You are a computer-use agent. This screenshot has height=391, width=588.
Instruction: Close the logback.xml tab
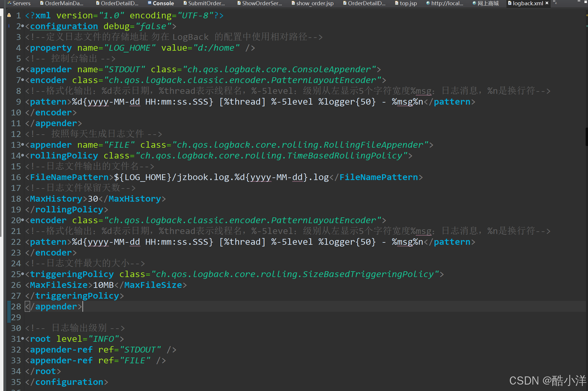[x=547, y=3]
